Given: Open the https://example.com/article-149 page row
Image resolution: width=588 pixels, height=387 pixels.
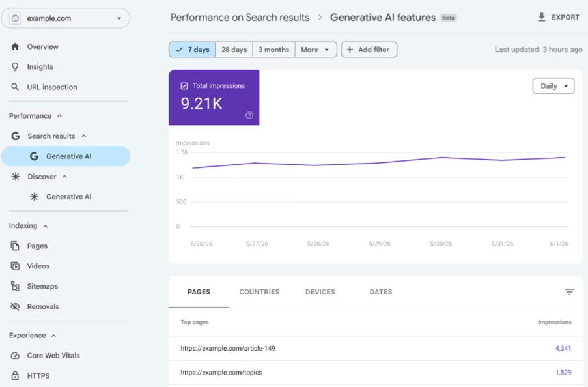Looking at the screenshot, I should pyautogui.click(x=376, y=349).
